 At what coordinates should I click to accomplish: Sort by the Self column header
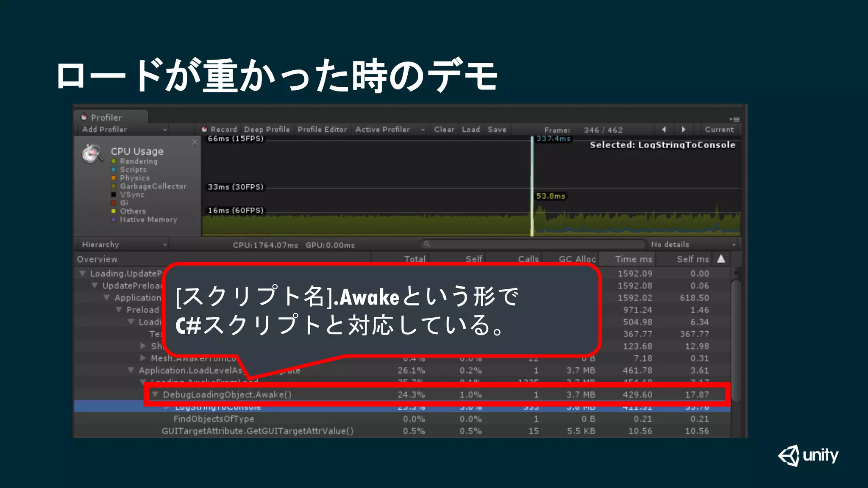pos(474,259)
